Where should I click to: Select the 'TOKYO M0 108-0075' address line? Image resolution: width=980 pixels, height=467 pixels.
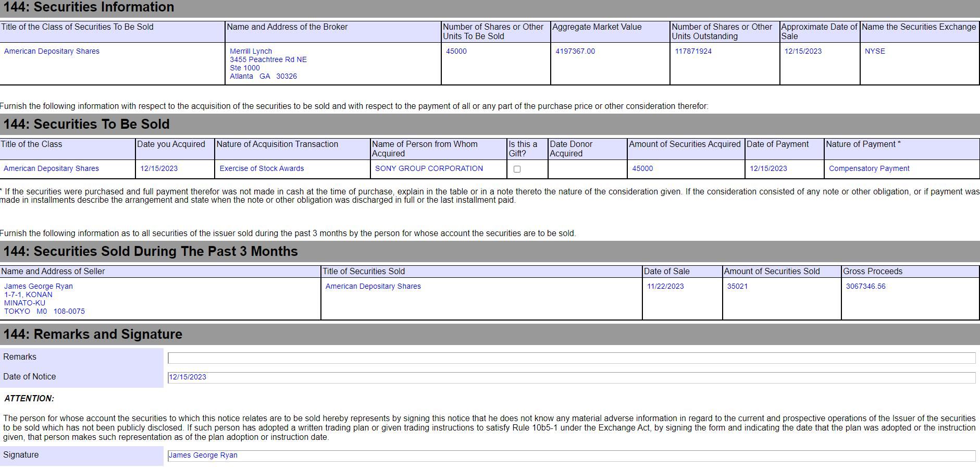[x=44, y=311]
